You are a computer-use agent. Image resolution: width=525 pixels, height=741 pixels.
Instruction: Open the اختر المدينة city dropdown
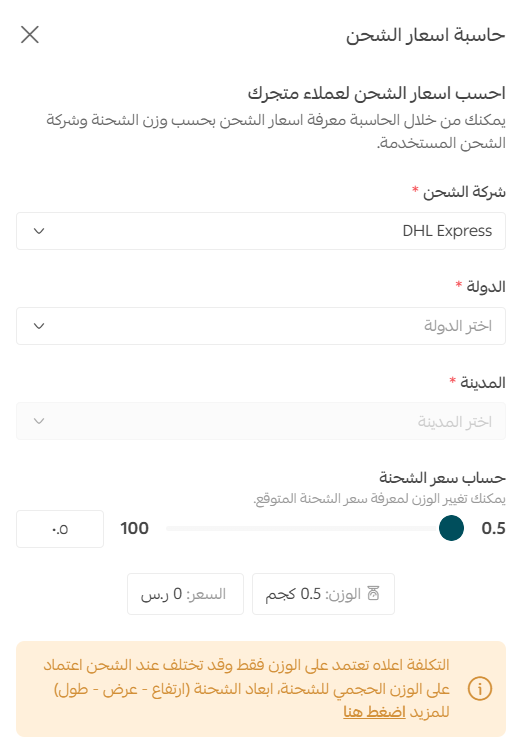pyautogui.click(x=261, y=421)
